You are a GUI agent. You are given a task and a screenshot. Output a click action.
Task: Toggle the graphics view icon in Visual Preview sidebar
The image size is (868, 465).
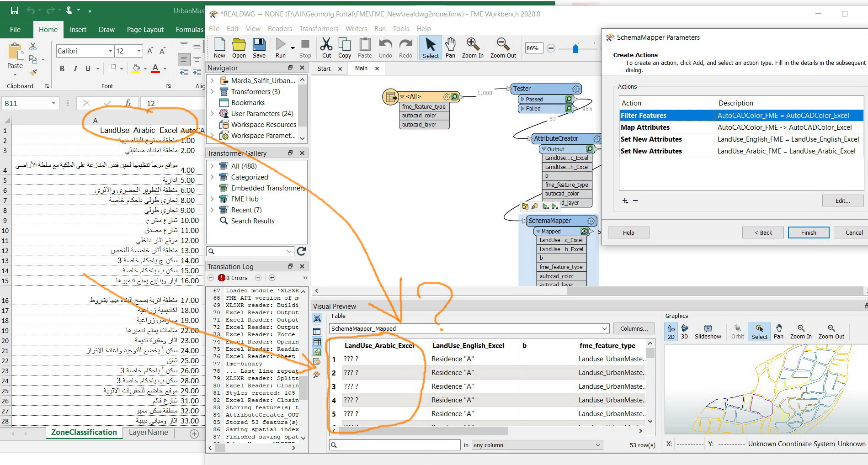pos(317,352)
